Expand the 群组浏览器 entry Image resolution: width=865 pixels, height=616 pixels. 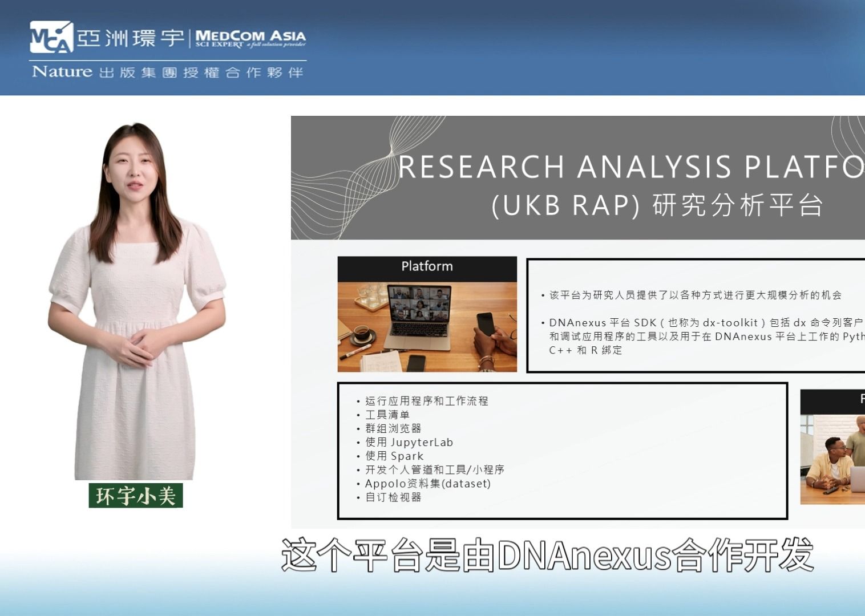tap(394, 428)
